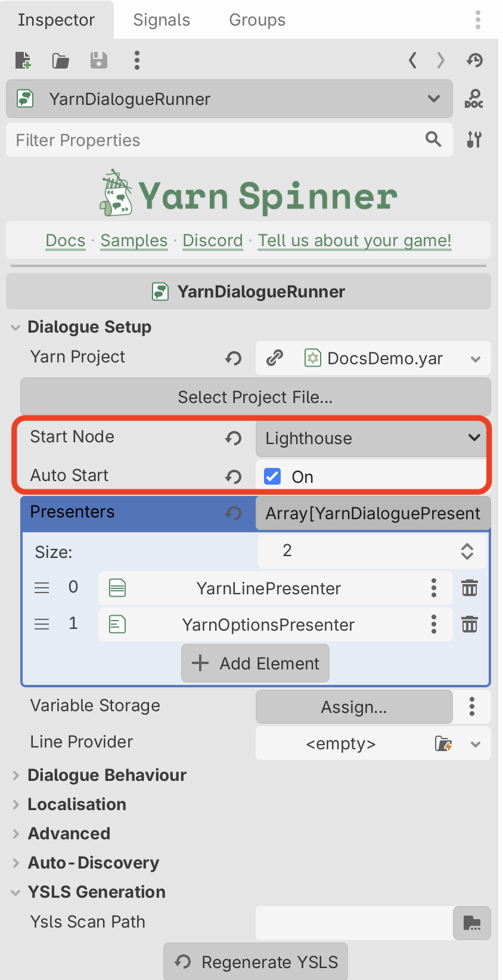503x980 pixels.
Task: Delete the YarnOptionsPresenter array element
Action: (x=470, y=624)
